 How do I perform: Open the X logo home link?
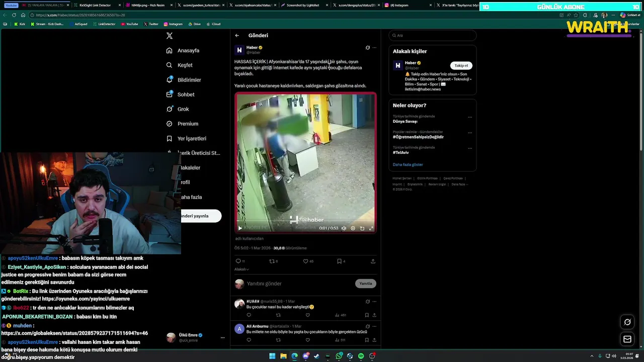[x=170, y=36]
